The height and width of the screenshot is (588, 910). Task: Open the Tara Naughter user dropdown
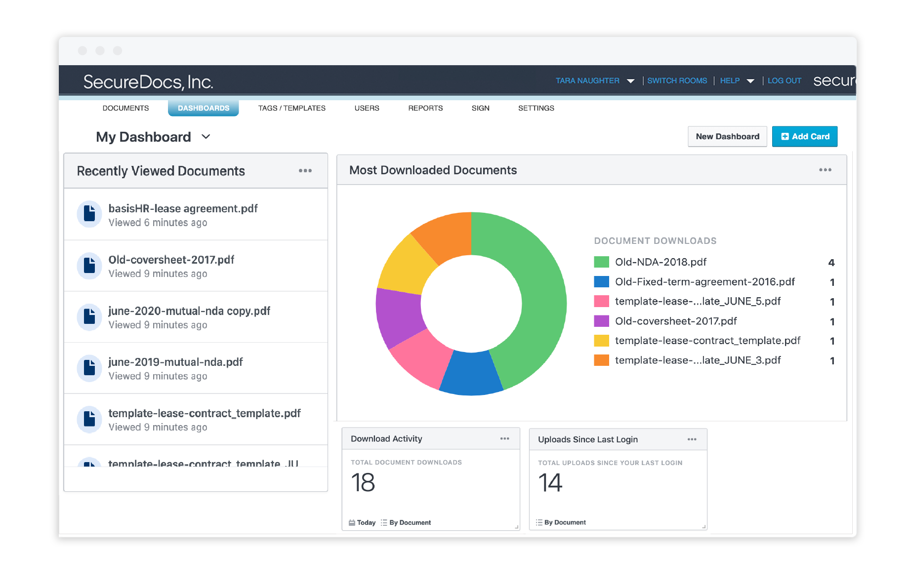[630, 81]
